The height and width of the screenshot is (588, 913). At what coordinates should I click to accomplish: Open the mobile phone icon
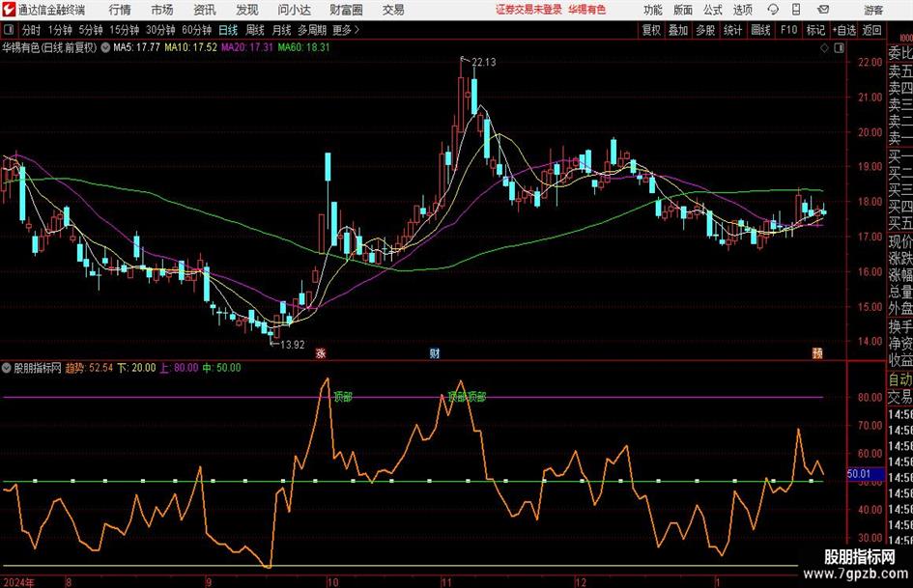tap(796, 10)
